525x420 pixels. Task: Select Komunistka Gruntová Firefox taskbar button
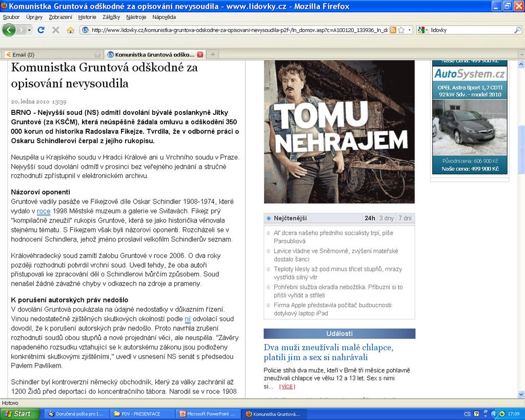274,414
